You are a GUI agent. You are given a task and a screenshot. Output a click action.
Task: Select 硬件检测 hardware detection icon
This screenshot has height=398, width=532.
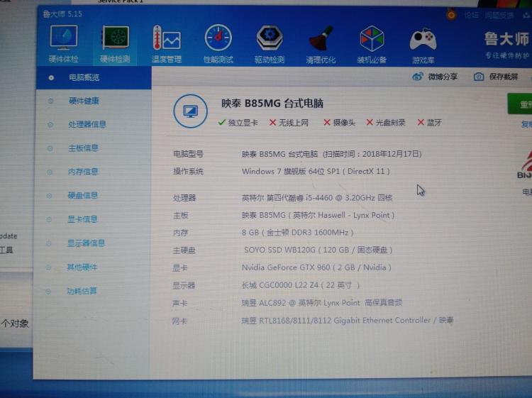(x=116, y=44)
